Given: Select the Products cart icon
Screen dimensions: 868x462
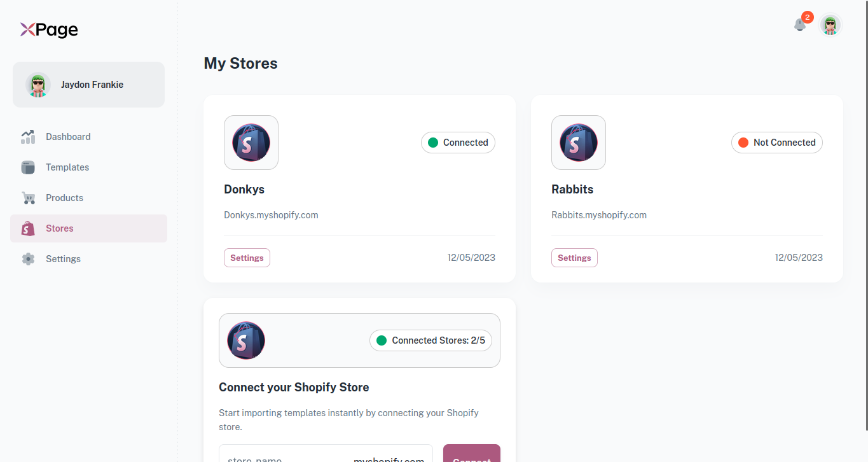Looking at the screenshot, I should 28,197.
